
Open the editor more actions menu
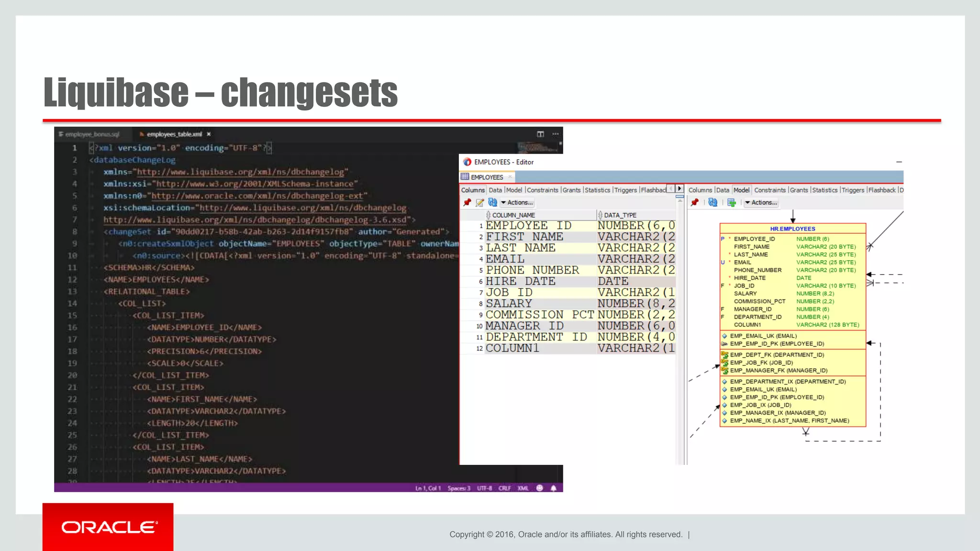(x=556, y=134)
